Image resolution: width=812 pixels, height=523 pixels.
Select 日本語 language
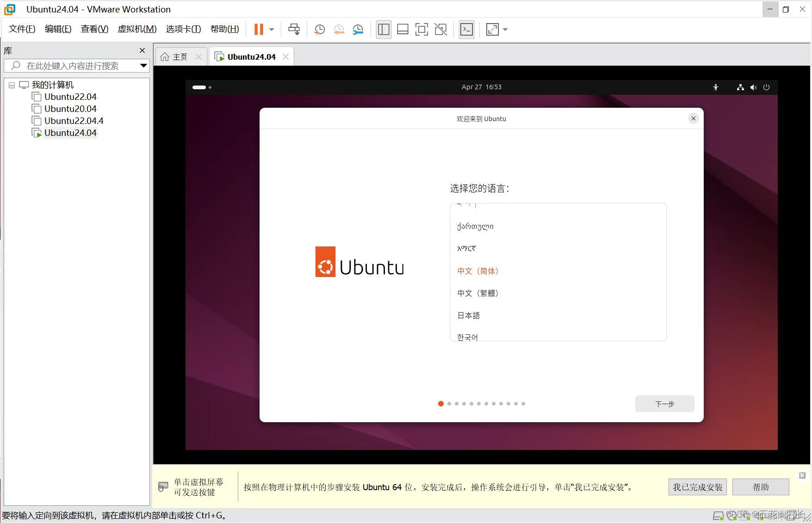pyautogui.click(x=558, y=315)
